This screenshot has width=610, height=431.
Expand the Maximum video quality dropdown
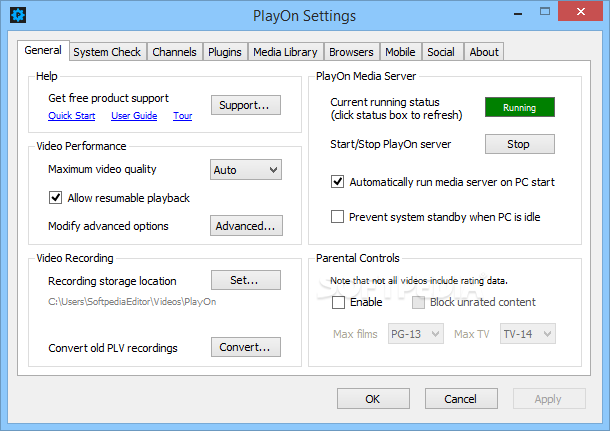[246, 170]
